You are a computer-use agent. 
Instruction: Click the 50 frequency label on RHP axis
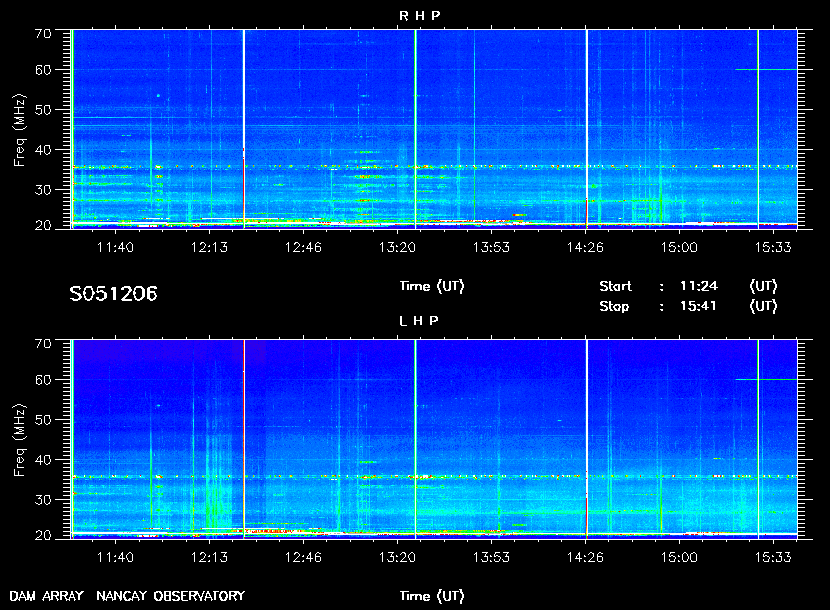[43, 110]
